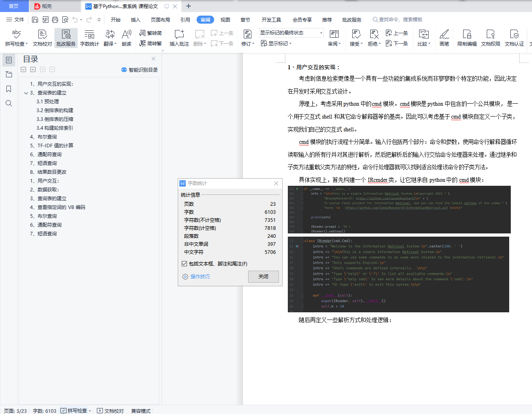Click the highlighted 批改服务 ribbon button
532x414 pixels.
[66, 38]
